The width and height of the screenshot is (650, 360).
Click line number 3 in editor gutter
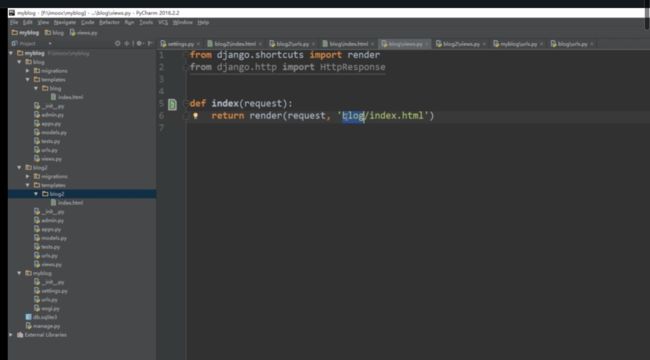162,79
